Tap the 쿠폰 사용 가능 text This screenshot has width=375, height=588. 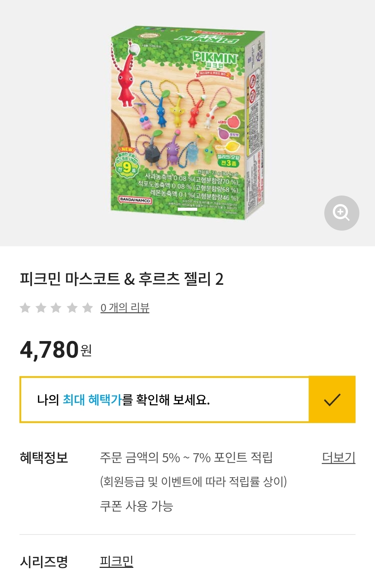136,506
